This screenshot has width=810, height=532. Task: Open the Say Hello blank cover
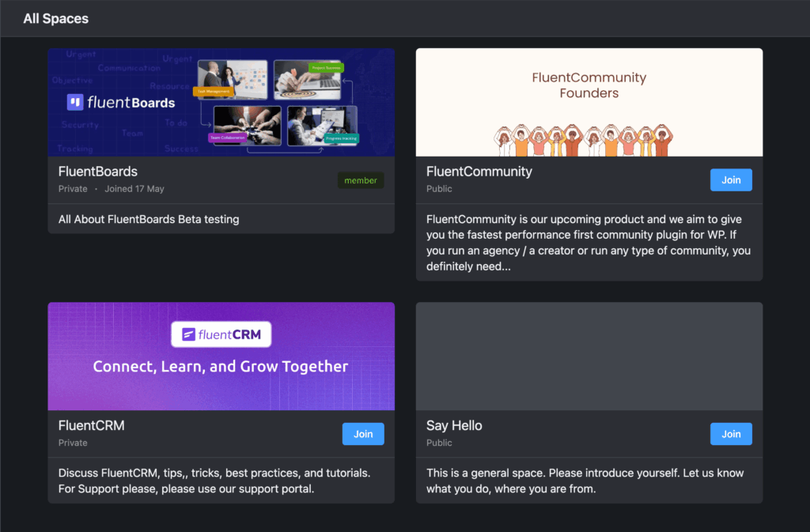click(x=589, y=356)
